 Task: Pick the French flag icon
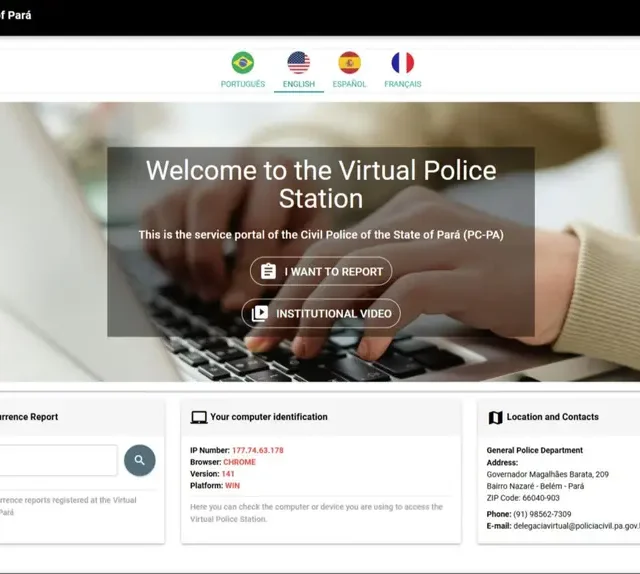(402, 63)
